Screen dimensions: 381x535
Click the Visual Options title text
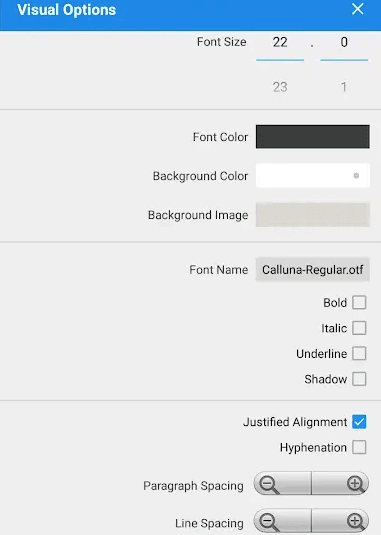67,10
